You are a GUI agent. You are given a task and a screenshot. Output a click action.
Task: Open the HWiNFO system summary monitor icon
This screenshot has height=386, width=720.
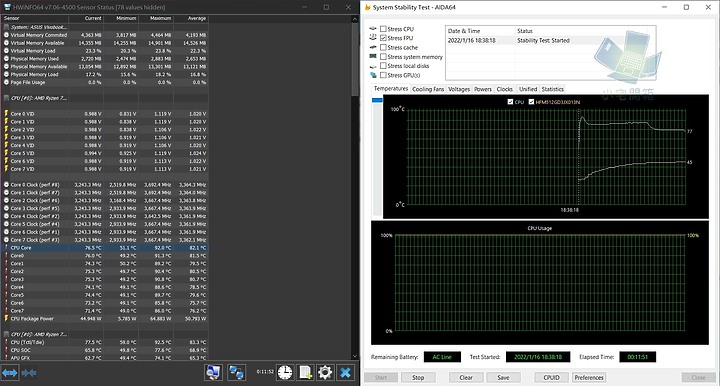[x=214, y=372]
